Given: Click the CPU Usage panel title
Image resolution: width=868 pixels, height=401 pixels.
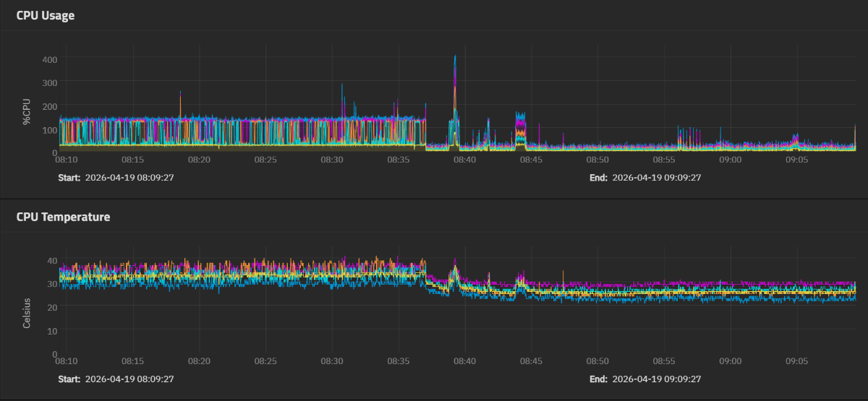Looking at the screenshot, I should tap(46, 15).
